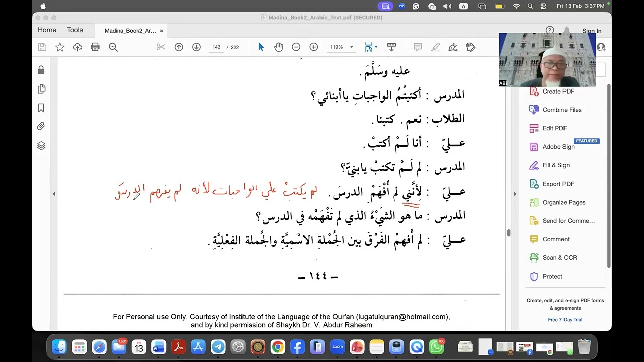Print the PDF document
Viewport: 644px width, 362px height.
(x=95, y=47)
